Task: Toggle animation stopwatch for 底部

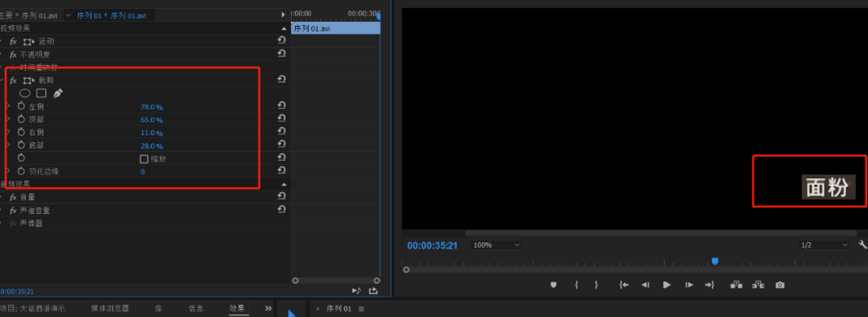Action: point(22,145)
